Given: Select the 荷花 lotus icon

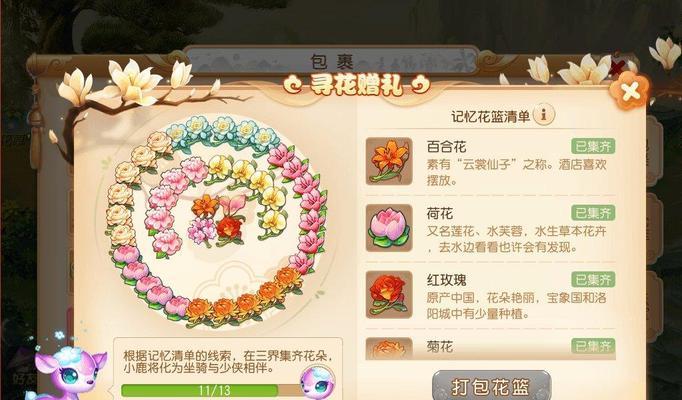Looking at the screenshot, I should click(389, 228).
